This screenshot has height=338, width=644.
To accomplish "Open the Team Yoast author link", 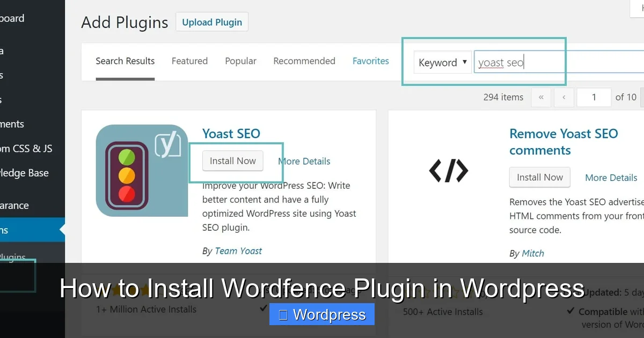I will [x=238, y=251].
